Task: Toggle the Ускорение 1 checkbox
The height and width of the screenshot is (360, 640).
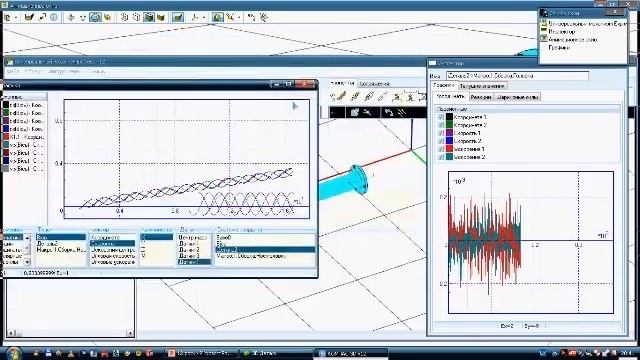Action: tap(441, 149)
